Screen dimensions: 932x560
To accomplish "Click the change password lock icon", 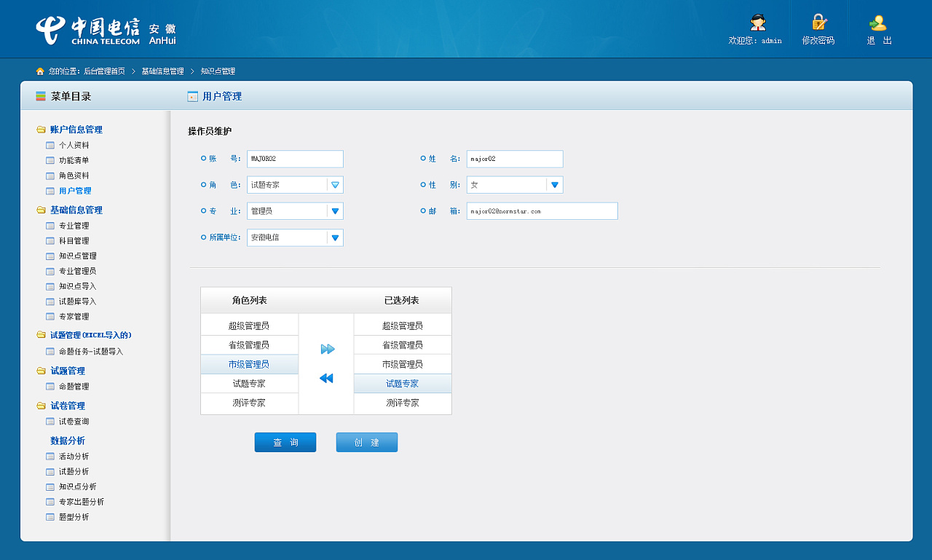I will 819,23.
